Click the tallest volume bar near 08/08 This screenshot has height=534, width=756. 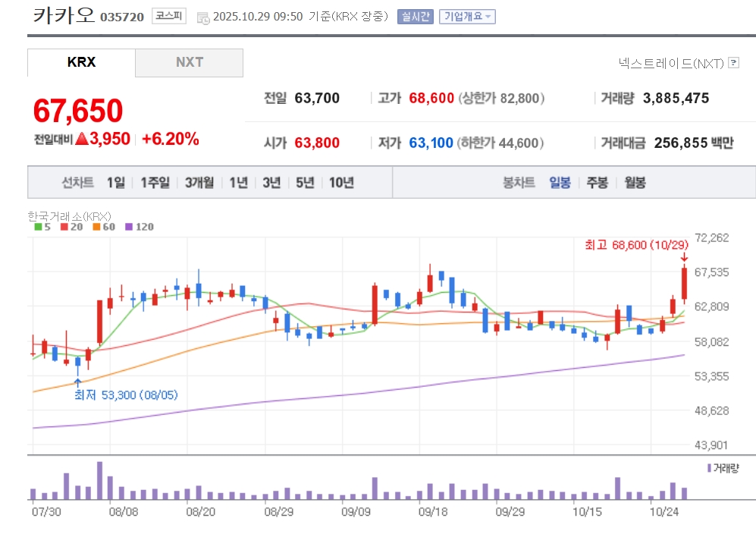click(100, 480)
